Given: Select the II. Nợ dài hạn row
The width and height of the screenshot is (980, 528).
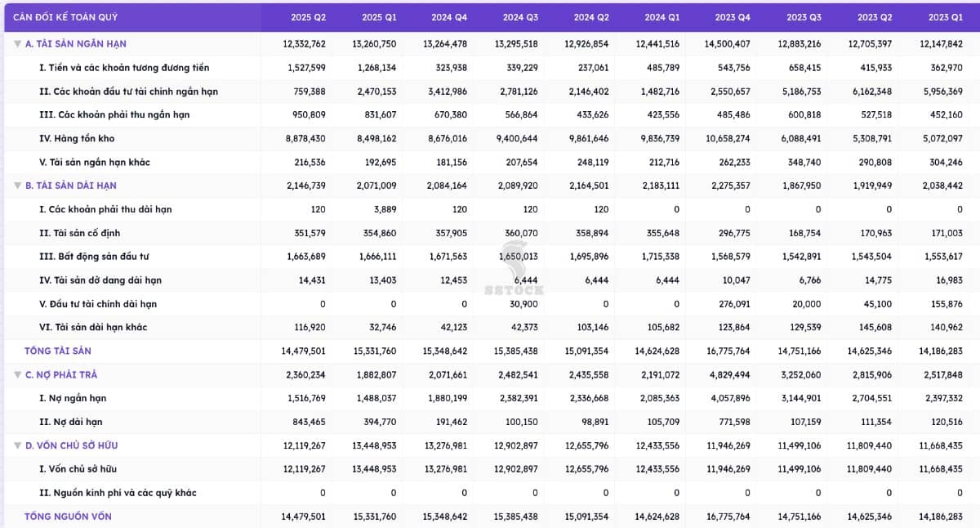Looking at the screenshot, I should 71,423.
